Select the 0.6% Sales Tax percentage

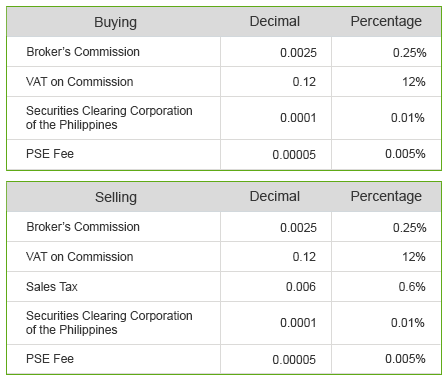(x=412, y=287)
